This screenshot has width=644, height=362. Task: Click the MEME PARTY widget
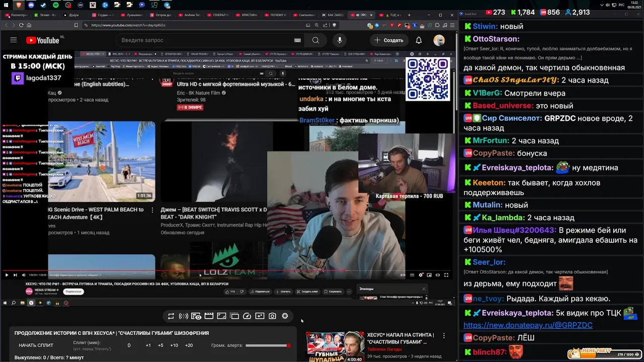point(604,354)
